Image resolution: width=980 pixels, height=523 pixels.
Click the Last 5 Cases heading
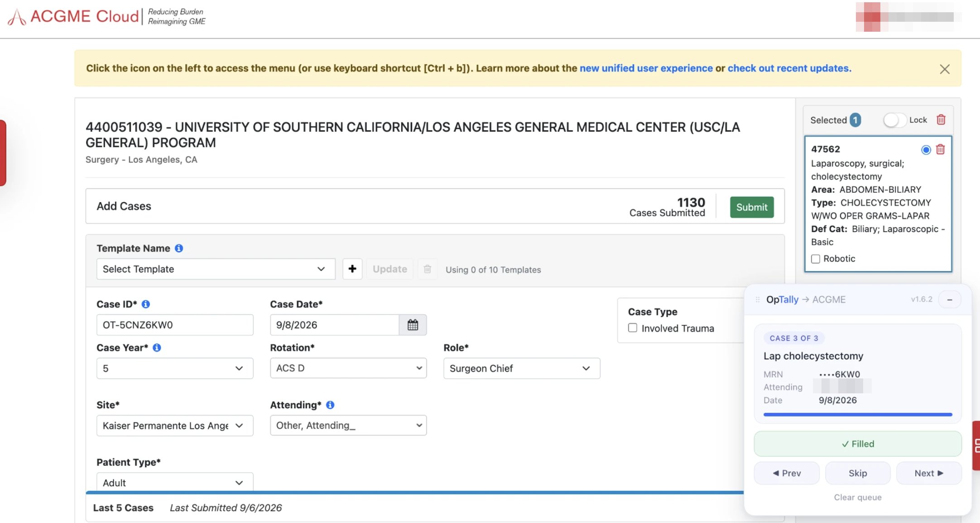tap(123, 508)
